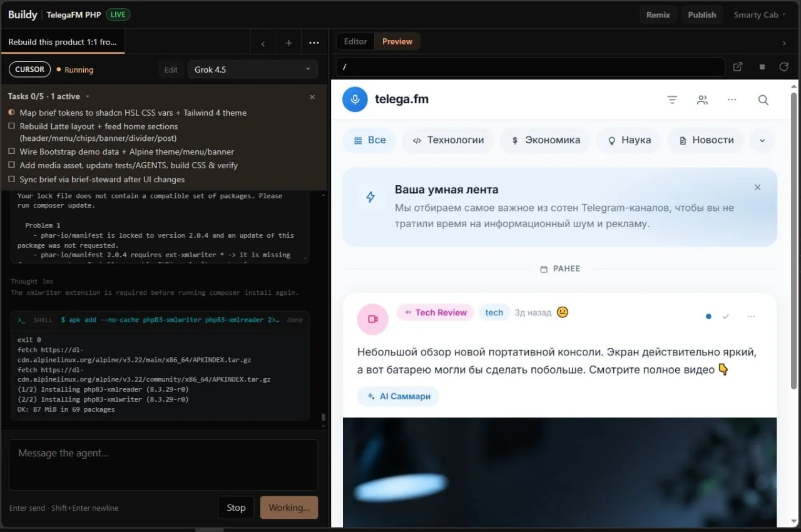Open the Tech Review post three-dot menu
Viewport: 801px width, 532px height.
coord(751,317)
